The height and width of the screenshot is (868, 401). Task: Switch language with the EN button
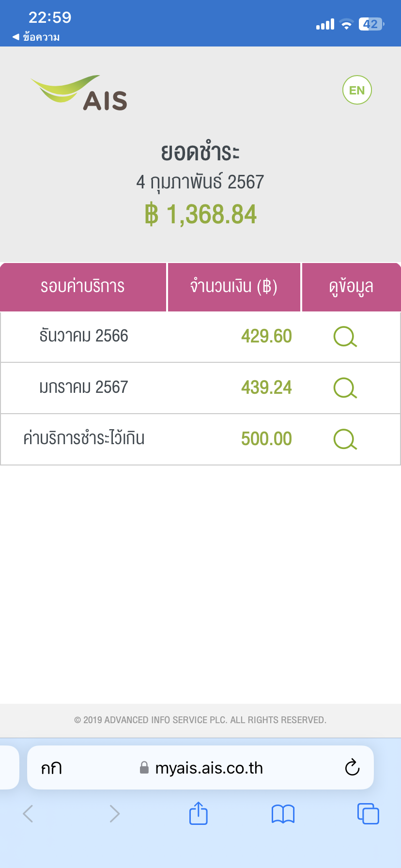click(357, 90)
